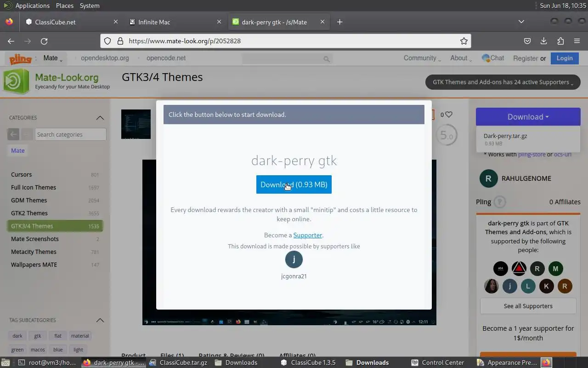The image size is (588, 368).
Task: Close the Infinite Mac tab
Action: point(219,22)
